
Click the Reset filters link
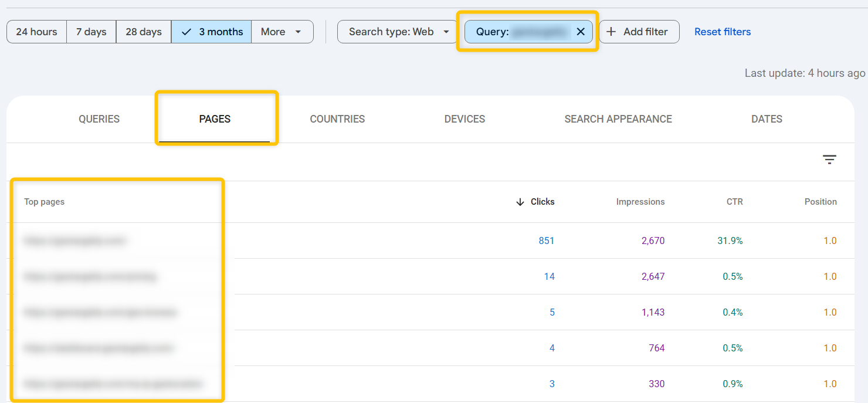pos(723,32)
